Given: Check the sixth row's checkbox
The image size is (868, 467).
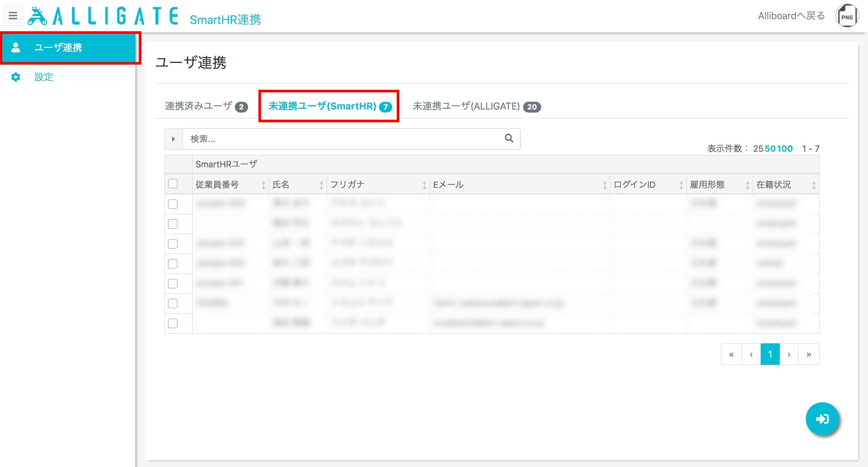Looking at the screenshot, I should pyautogui.click(x=173, y=304).
